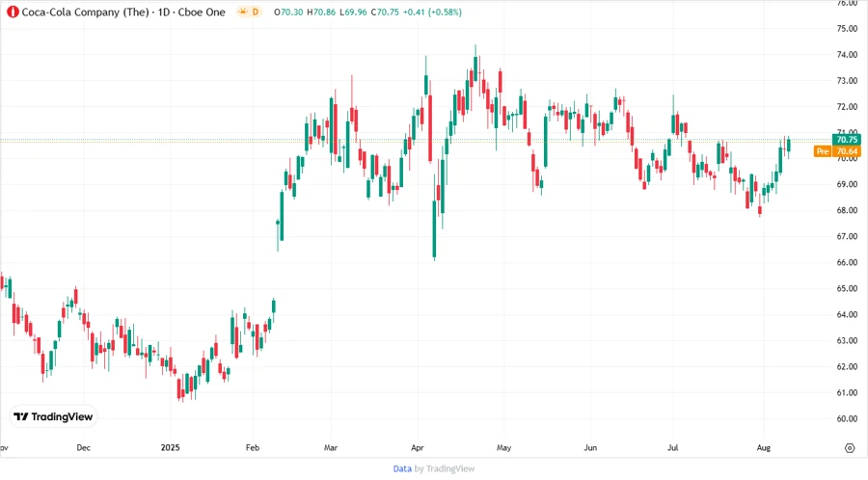Click the Feb label on time axis
The height and width of the screenshot is (480, 868).
coord(253,448)
